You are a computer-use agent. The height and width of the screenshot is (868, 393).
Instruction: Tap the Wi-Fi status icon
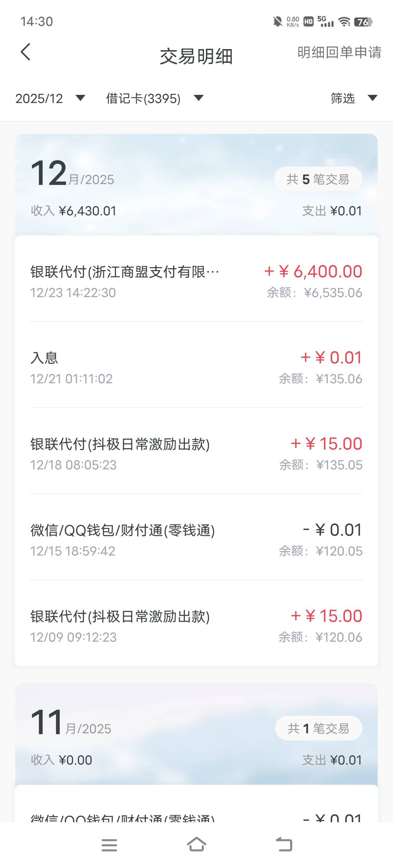coord(344,22)
